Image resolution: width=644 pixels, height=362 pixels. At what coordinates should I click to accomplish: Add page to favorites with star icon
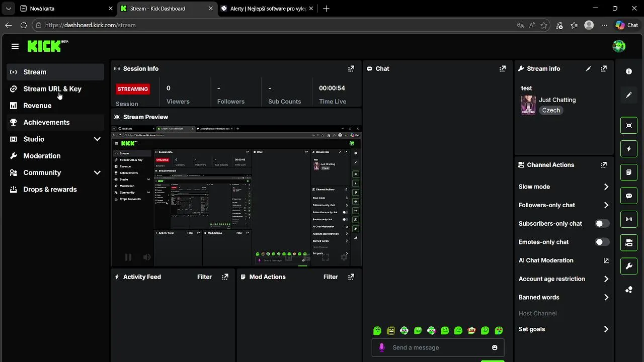pyautogui.click(x=544, y=25)
